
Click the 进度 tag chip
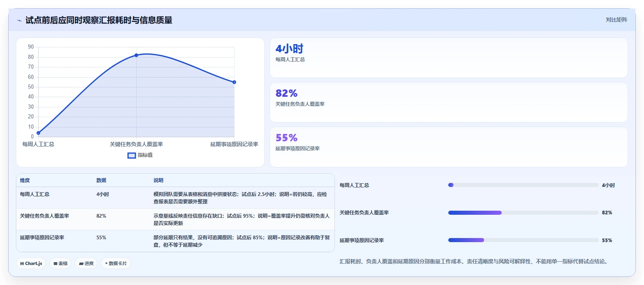pyautogui.click(x=86, y=263)
